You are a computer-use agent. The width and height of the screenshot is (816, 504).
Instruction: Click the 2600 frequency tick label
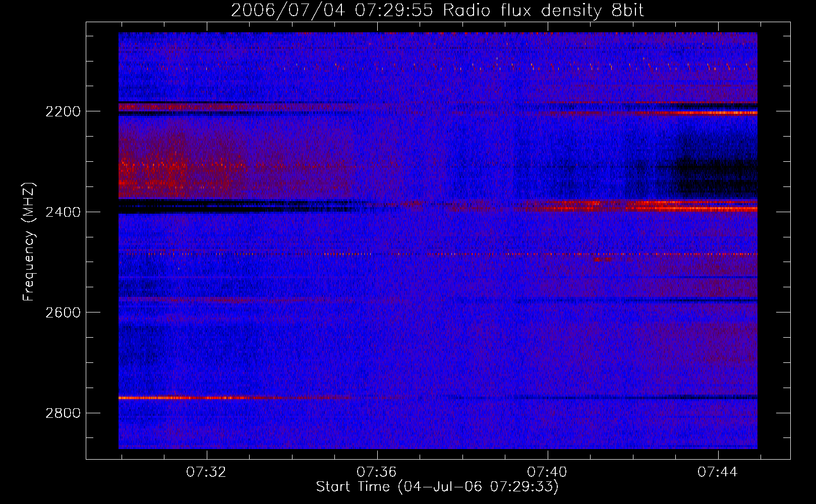pos(63,312)
